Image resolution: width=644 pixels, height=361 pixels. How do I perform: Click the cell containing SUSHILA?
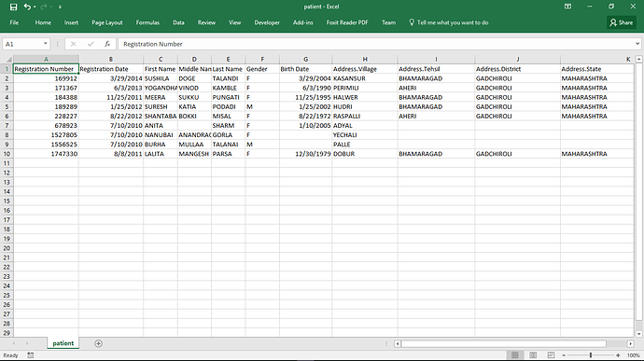pyautogui.click(x=161, y=78)
